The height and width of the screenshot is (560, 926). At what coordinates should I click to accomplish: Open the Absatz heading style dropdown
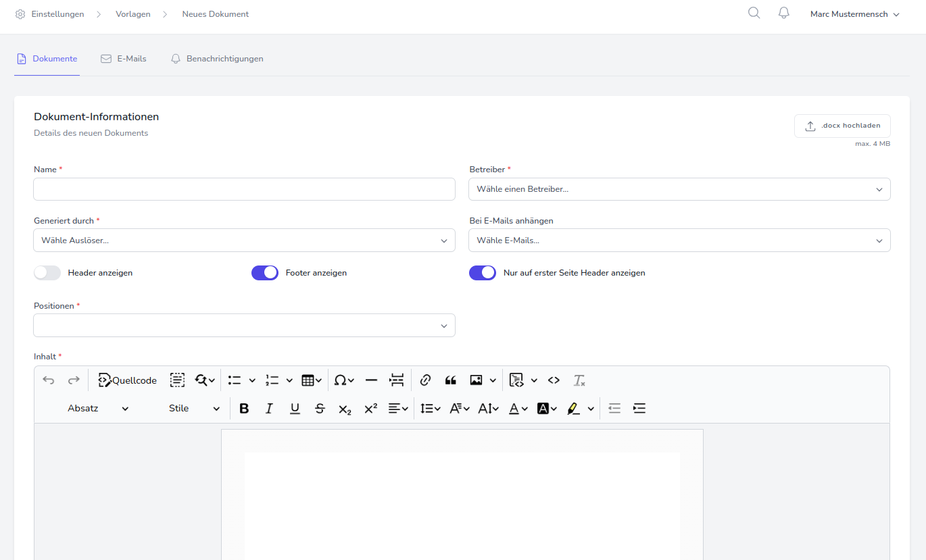98,409
